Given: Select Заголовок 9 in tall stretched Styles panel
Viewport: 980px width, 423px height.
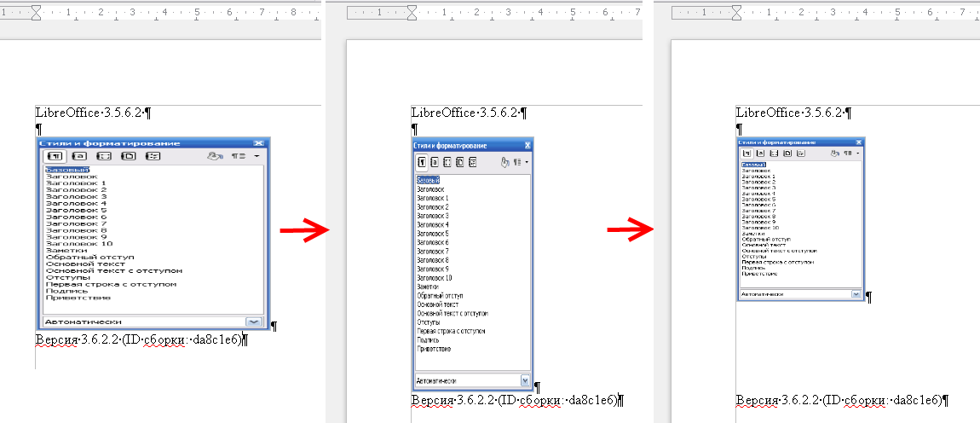Looking at the screenshot, I should point(433,269).
